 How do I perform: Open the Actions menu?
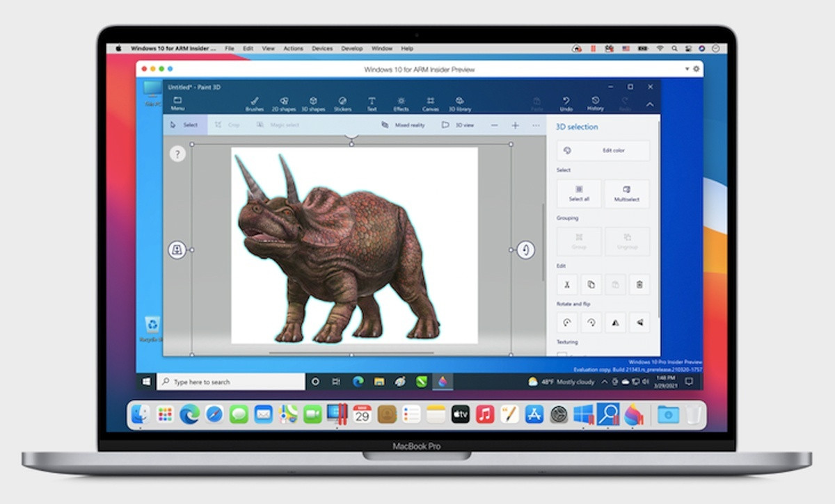(x=293, y=49)
